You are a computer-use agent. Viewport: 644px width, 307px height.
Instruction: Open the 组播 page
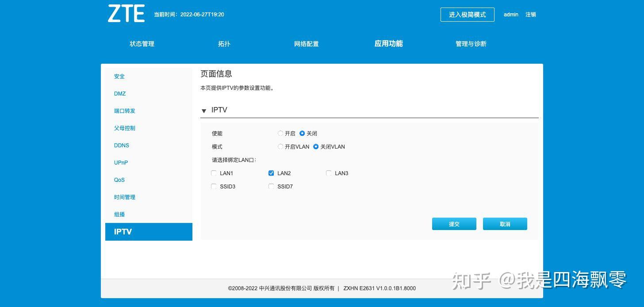click(119, 214)
